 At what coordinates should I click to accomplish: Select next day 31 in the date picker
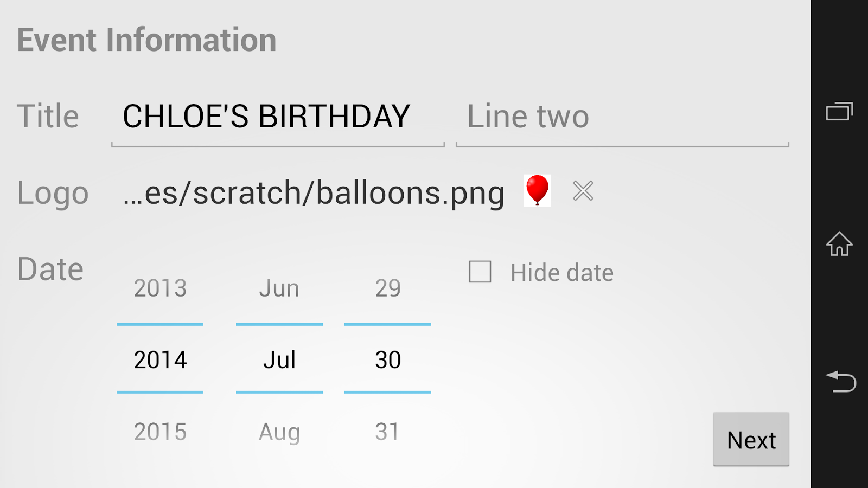(387, 432)
